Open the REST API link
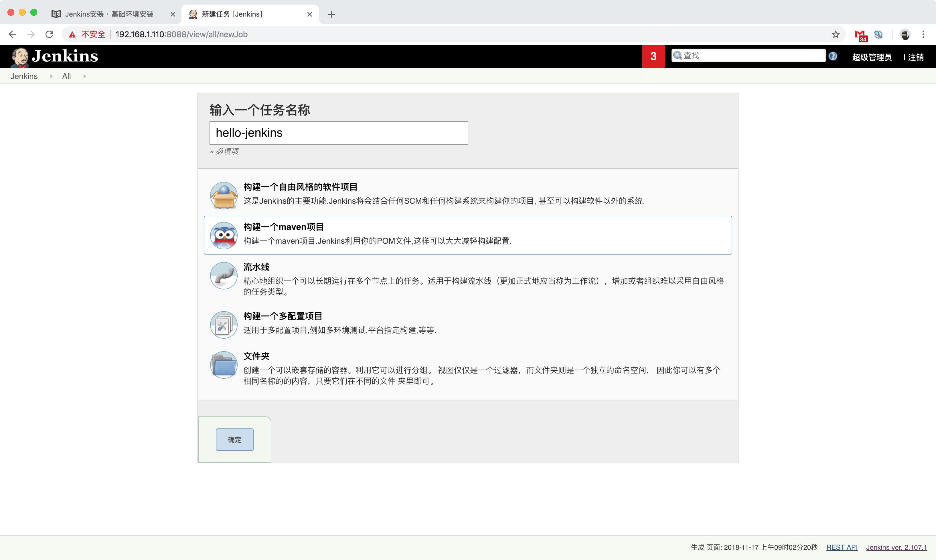The width and height of the screenshot is (936, 560). tap(842, 547)
